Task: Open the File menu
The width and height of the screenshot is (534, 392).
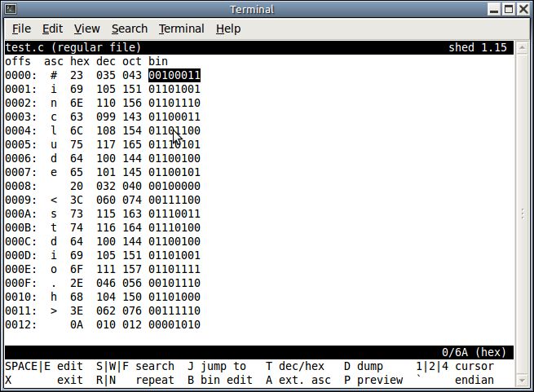Action: [21, 29]
